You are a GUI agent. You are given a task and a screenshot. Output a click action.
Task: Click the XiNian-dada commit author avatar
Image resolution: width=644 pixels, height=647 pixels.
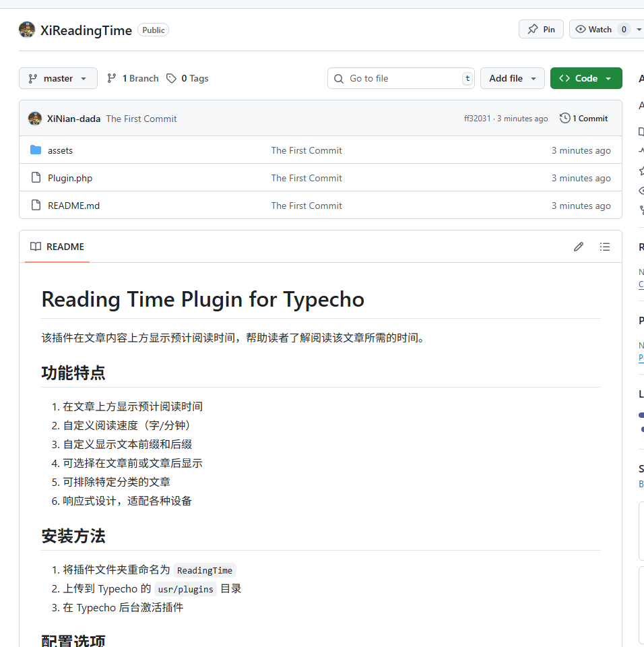(x=35, y=119)
